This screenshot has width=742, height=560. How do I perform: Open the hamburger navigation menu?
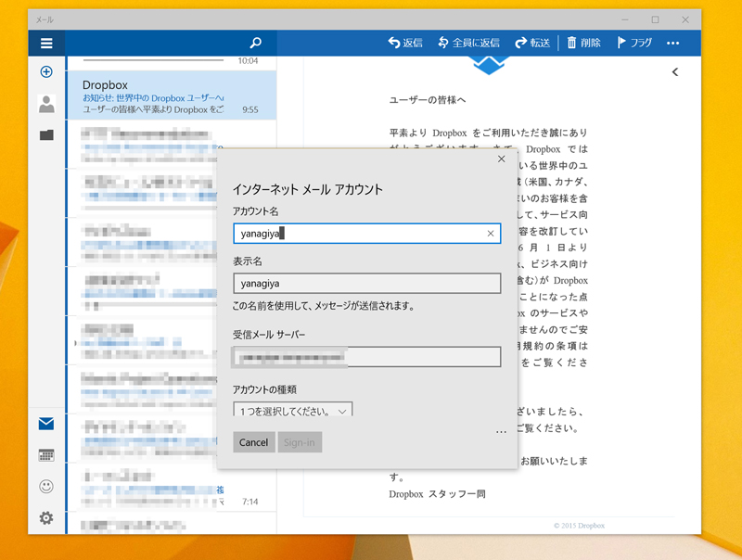(46, 43)
